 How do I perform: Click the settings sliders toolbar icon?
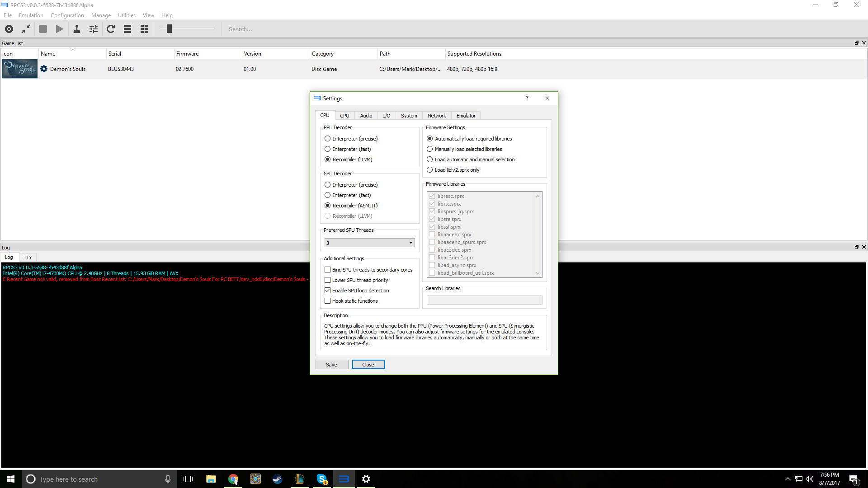pos(94,29)
